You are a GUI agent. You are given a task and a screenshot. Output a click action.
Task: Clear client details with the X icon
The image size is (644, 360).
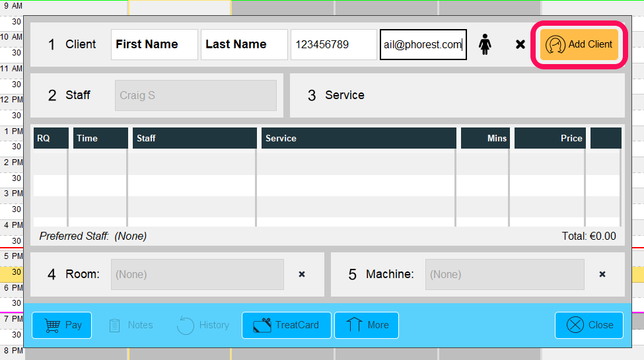tap(520, 44)
